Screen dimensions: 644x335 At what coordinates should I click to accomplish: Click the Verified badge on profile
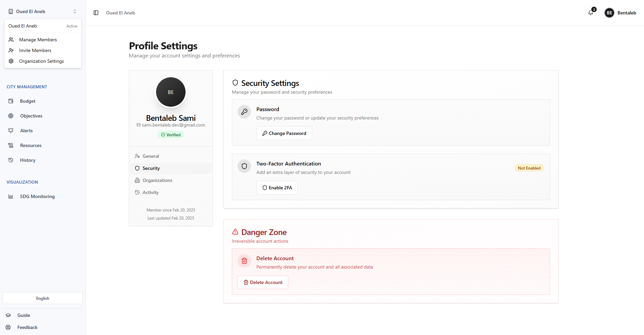[171, 134]
